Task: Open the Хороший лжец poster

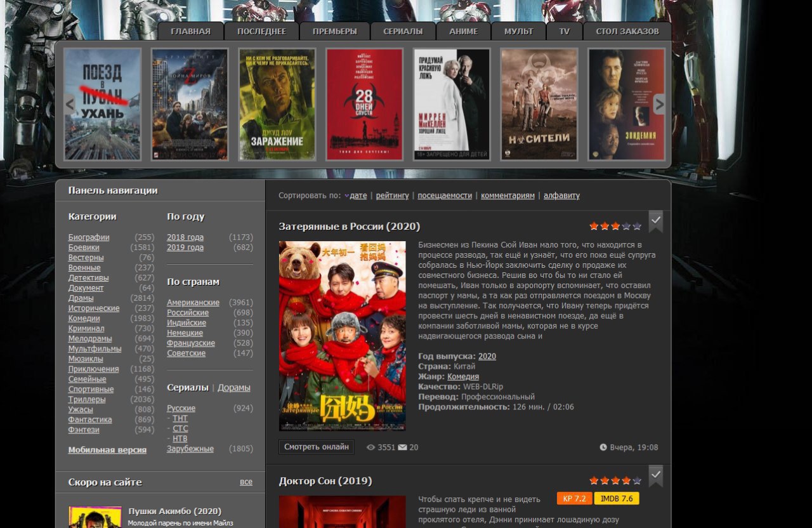Action: [x=452, y=104]
